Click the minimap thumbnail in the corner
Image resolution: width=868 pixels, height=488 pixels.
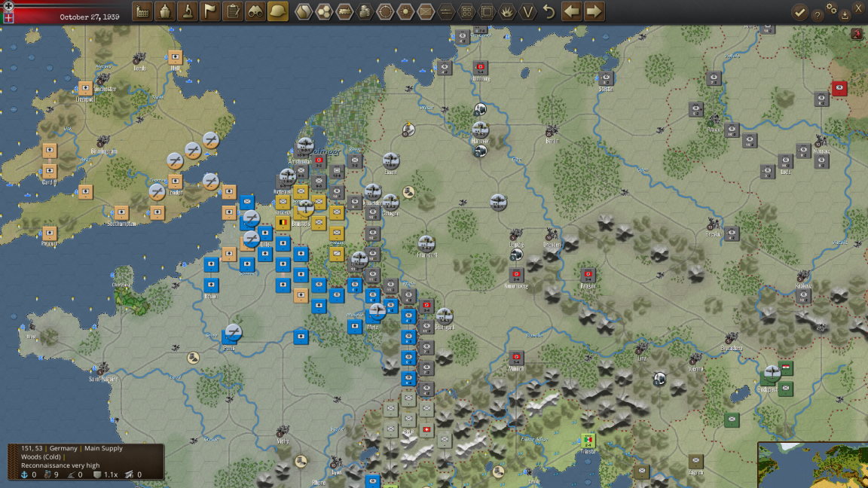(812, 465)
